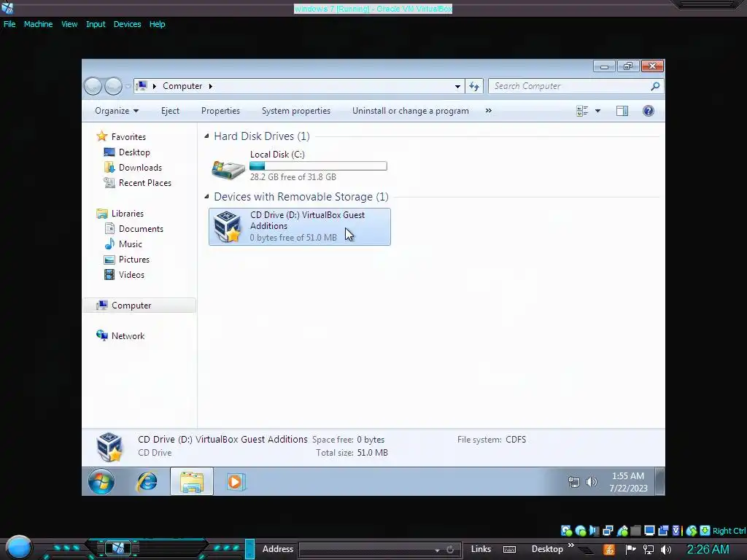
Task: Open the Windows 7 Start orb
Action: click(x=101, y=482)
